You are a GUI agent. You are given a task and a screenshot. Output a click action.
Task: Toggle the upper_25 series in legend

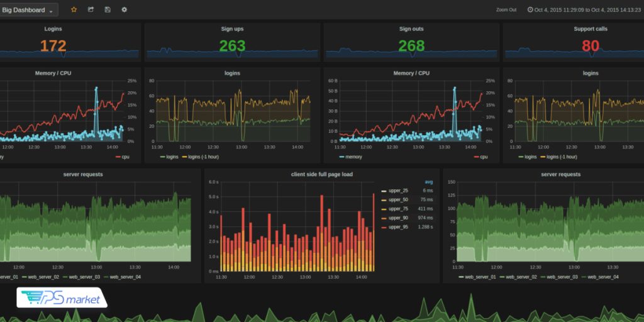398,191
